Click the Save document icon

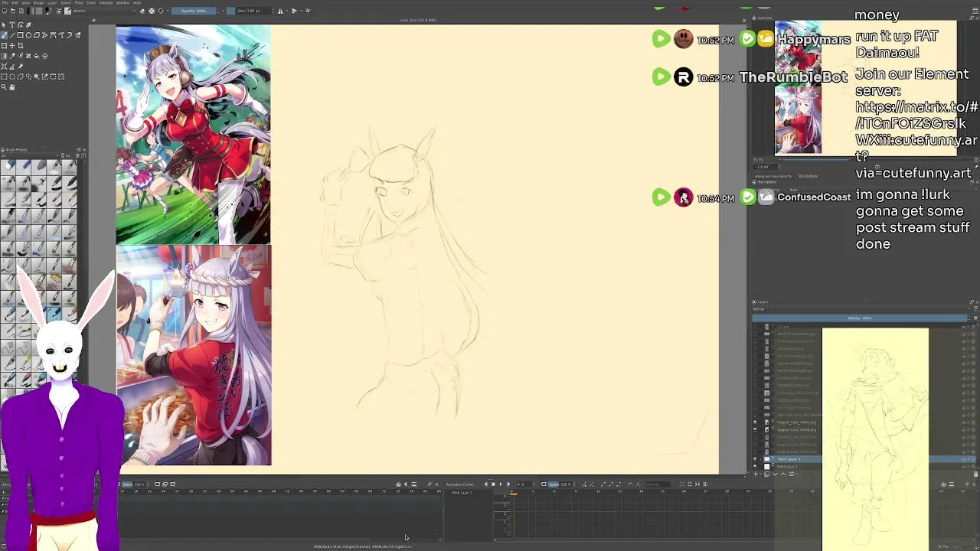click(21, 11)
